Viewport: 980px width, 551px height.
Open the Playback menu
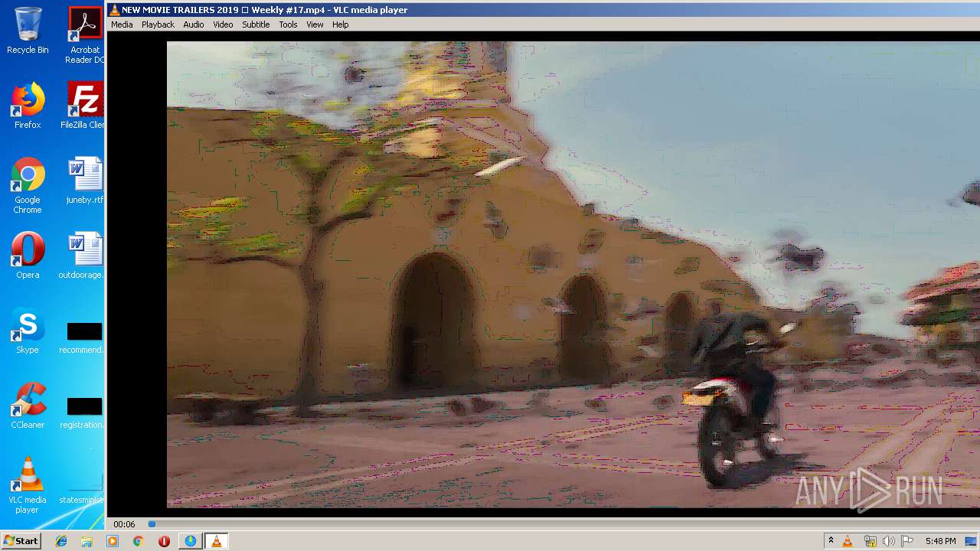tap(158, 24)
